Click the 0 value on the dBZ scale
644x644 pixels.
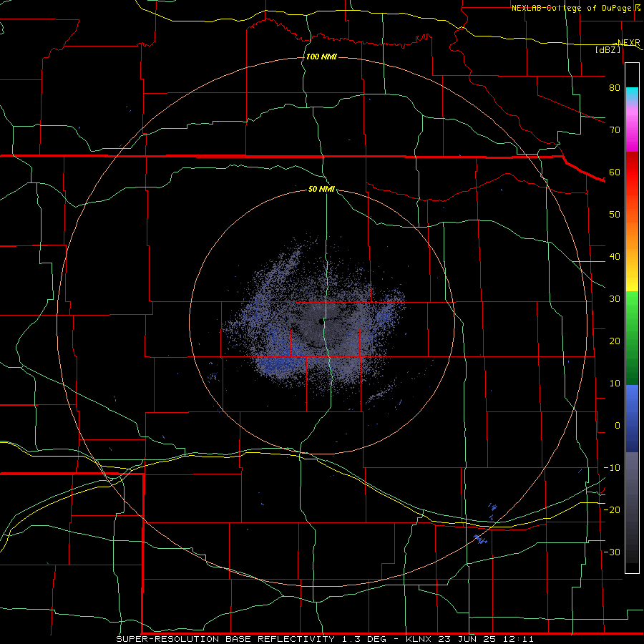tap(618, 426)
